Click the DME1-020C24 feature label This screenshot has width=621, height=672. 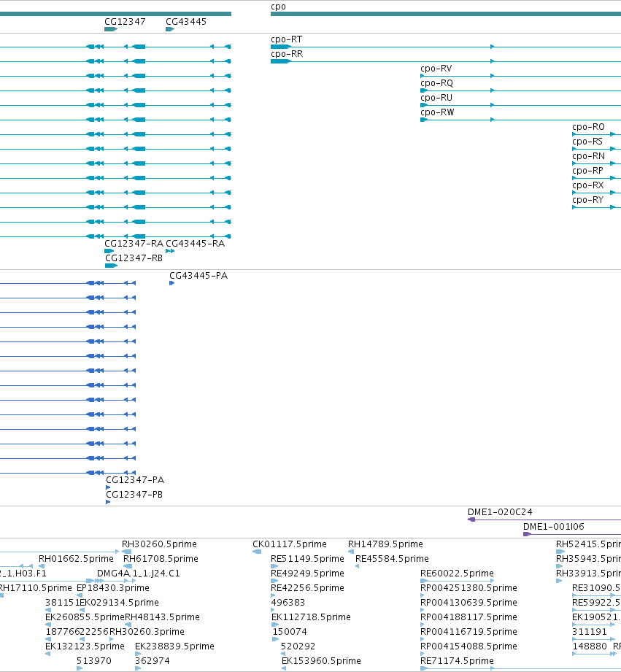pyautogui.click(x=500, y=512)
